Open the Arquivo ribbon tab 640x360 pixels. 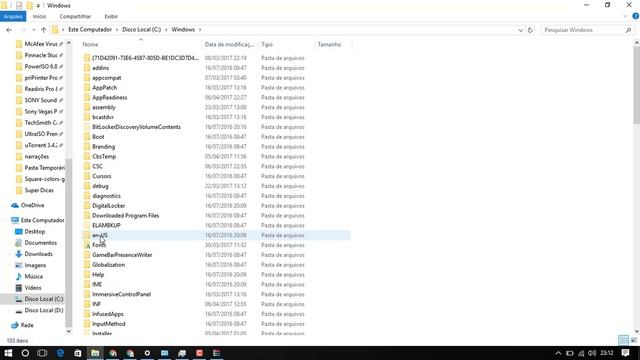[13, 16]
